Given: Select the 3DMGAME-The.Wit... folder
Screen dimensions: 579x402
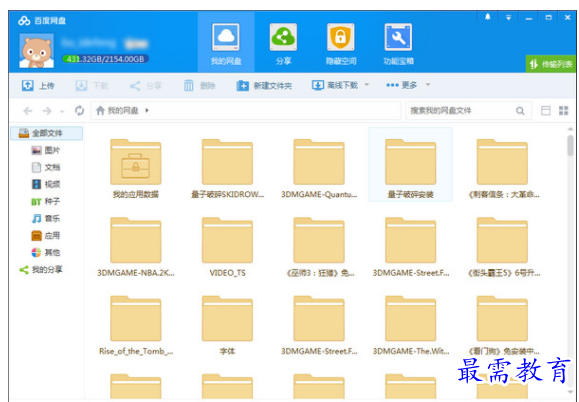Looking at the screenshot, I should (x=410, y=325).
